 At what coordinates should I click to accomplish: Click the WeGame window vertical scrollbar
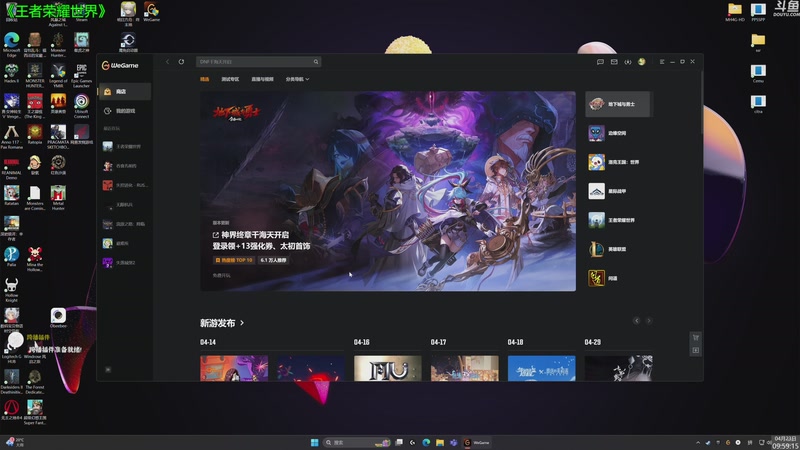(702, 102)
